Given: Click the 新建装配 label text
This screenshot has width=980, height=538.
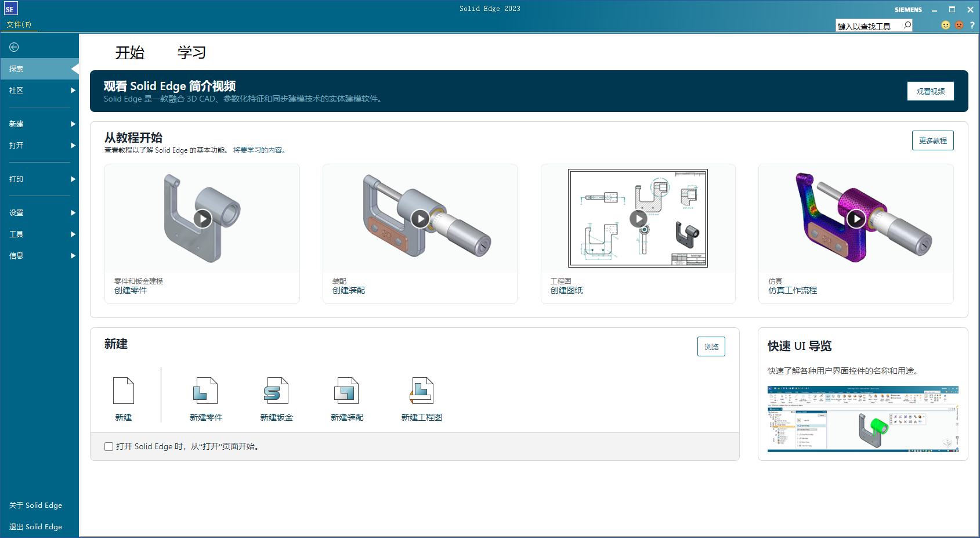Looking at the screenshot, I should pos(347,417).
